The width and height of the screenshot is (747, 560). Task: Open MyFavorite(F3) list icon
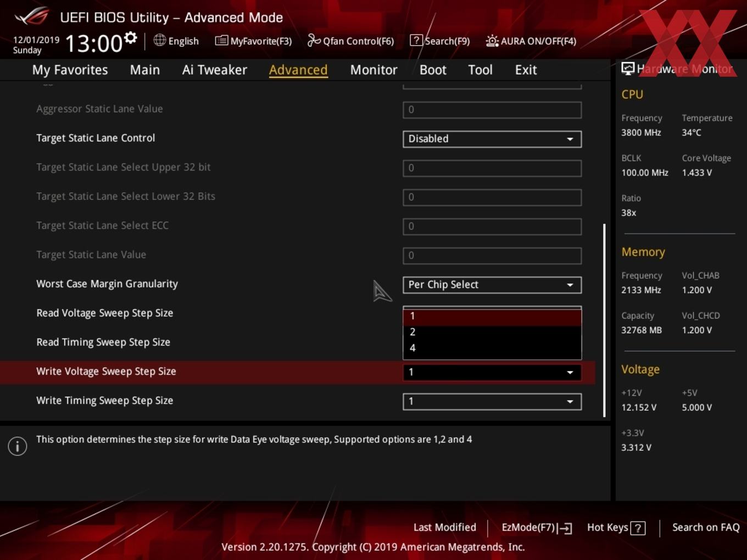[x=221, y=41]
